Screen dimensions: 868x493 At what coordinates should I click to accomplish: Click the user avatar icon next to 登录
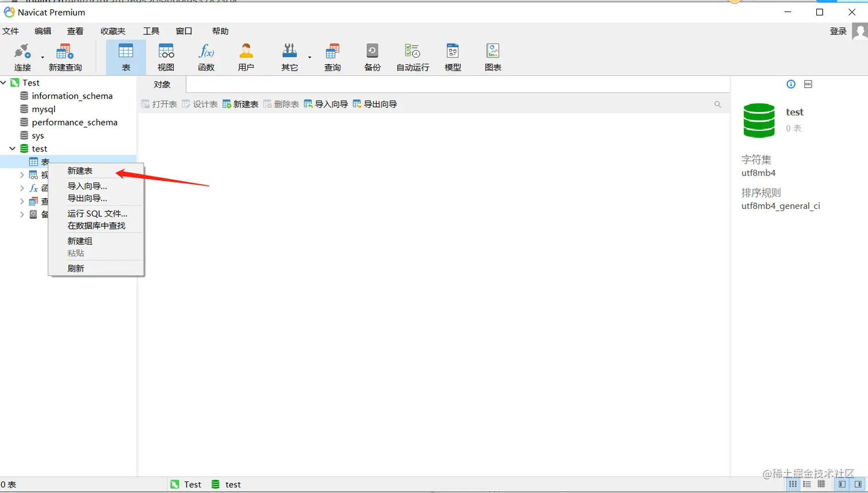[x=860, y=31]
